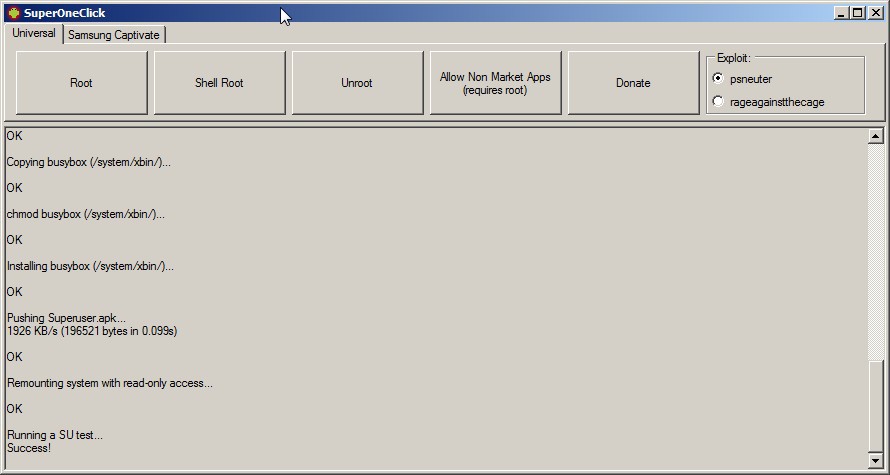This screenshot has width=890, height=475.
Task: Click the SuperOneClick title bar text
Action: coord(64,13)
